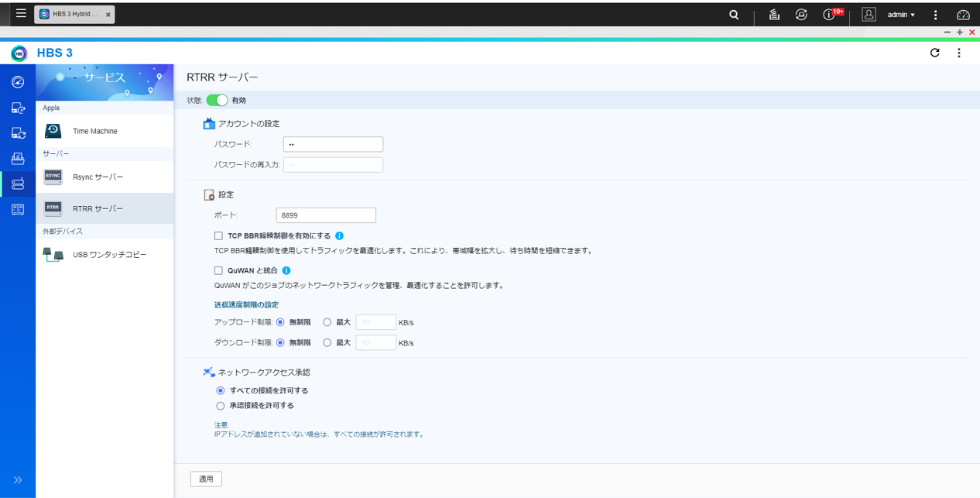The height and width of the screenshot is (498, 980).
Task: Refresh the HBS 3 page
Action: [935, 53]
